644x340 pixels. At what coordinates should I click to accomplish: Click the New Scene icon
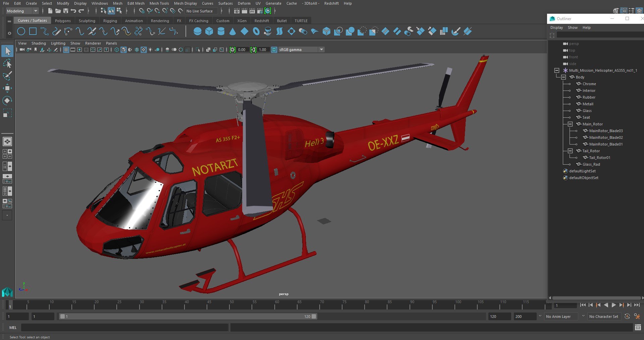point(50,11)
